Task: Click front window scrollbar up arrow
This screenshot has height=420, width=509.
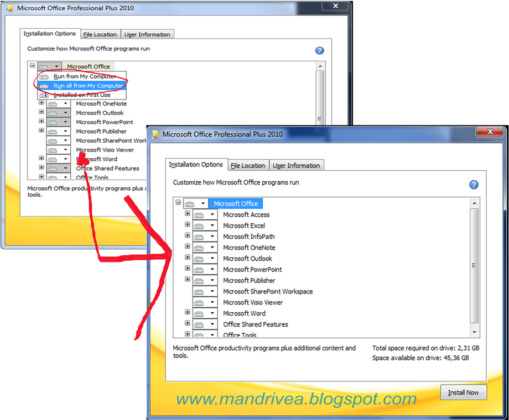Action: click(x=474, y=203)
